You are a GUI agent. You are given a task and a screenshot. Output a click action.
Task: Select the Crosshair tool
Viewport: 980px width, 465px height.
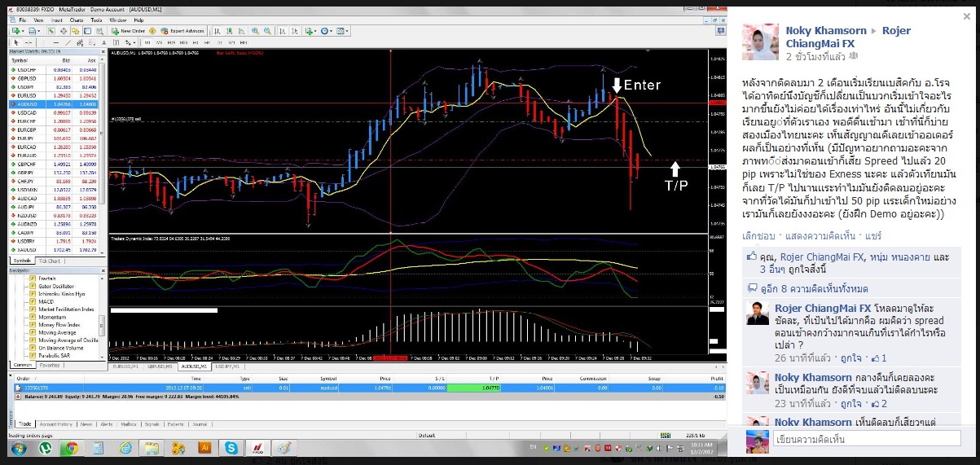tap(29, 42)
